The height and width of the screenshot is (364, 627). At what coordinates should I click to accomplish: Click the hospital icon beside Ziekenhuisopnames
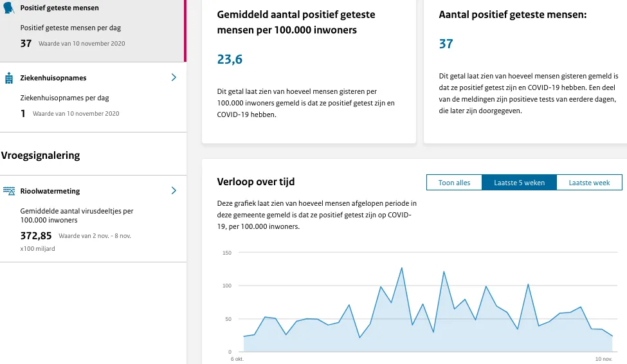(9, 78)
